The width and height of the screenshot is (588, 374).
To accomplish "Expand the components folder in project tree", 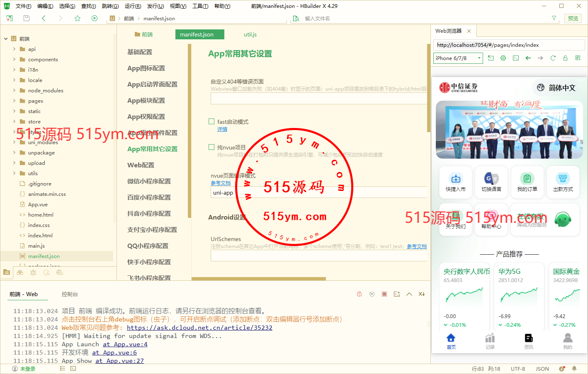I will 15,60.
